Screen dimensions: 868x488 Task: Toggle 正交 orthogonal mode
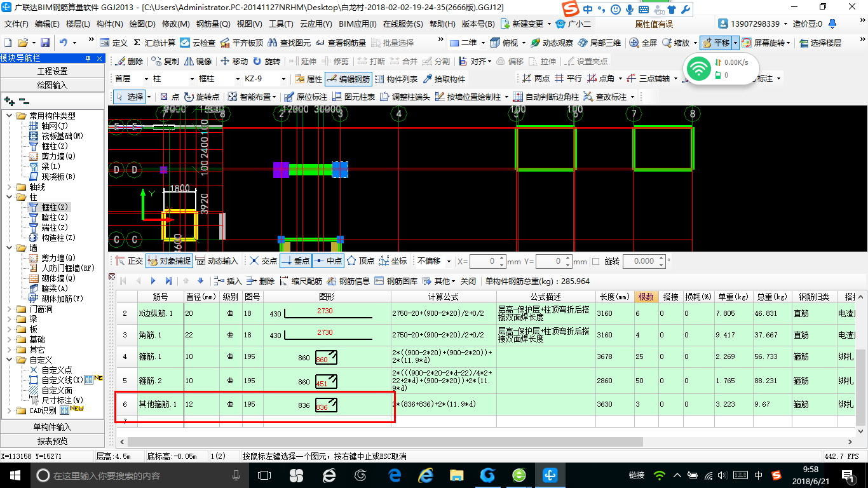click(129, 261)
